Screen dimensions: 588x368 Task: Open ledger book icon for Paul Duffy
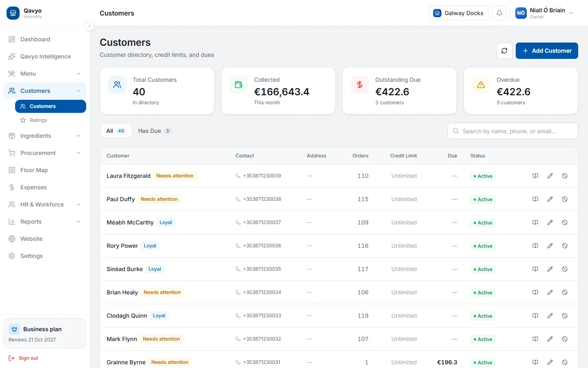[x=535, y=199]
